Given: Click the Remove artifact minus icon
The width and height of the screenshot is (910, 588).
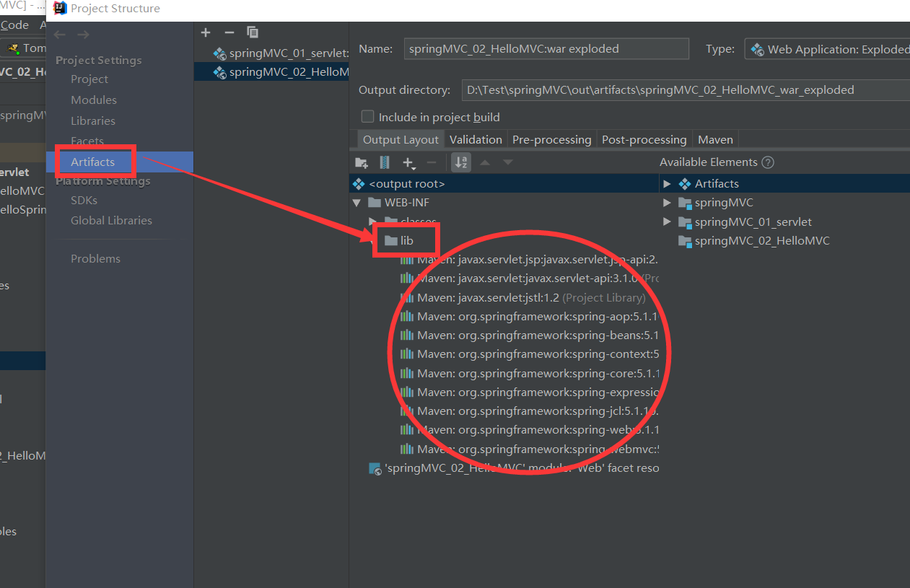Looking at the screenshot, I should pyautogui.click(x=229, y=32).
